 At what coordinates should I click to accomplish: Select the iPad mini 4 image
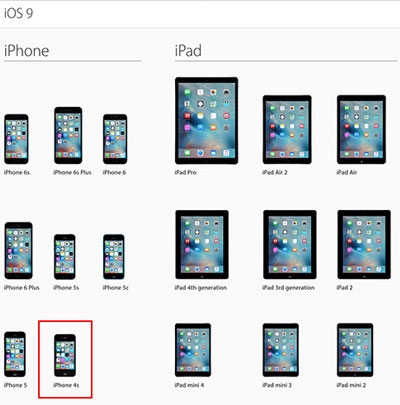[x=193, y=350]
